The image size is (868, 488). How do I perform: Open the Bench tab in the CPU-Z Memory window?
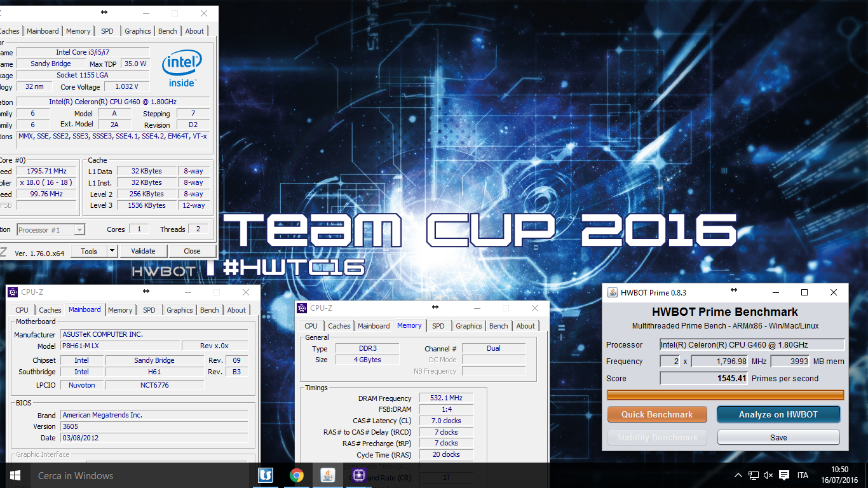(499, 326)
